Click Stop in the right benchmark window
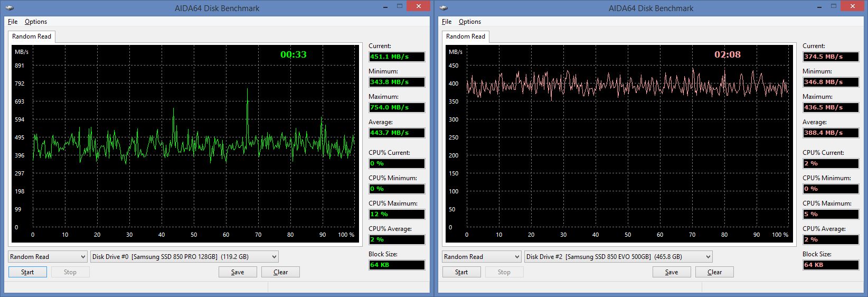The height and width of the screenshot is (297, 868). (x=504, y=272)
